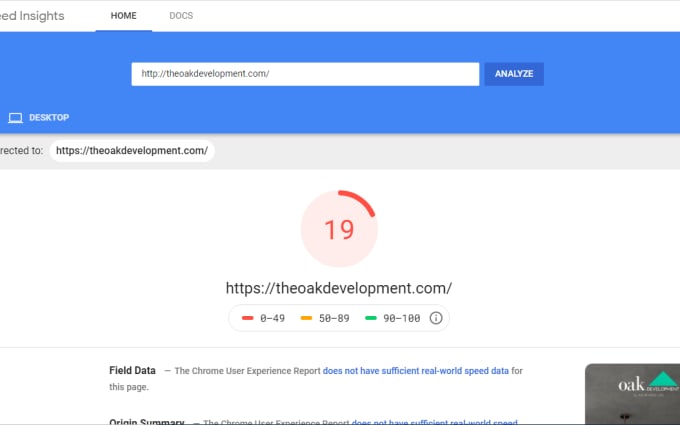The image size is (680, 425).
Task: Click the Field Data label
Action: (x=132, y=371)
